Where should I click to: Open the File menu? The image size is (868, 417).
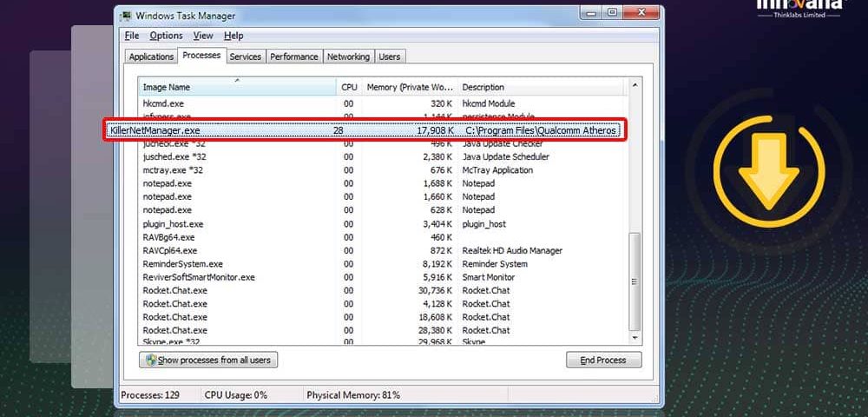click(132, 36)
